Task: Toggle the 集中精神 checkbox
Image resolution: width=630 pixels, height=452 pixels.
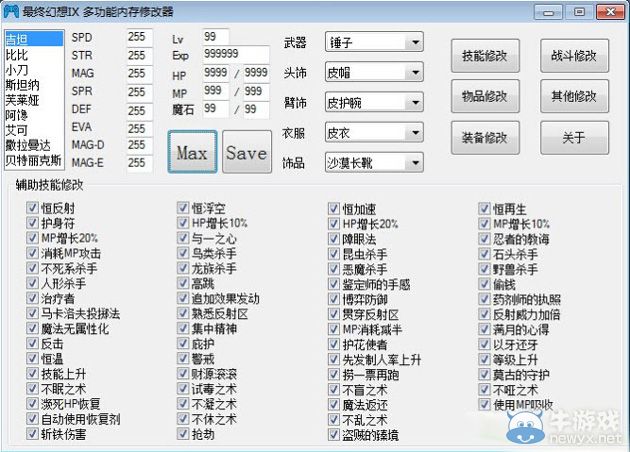Action: pos(182,328)
